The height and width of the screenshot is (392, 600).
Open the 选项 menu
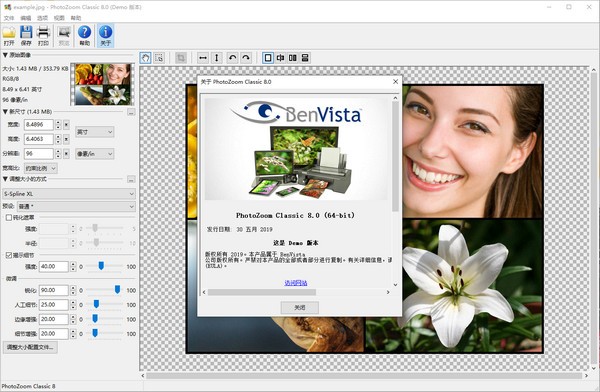click(42, 18)
